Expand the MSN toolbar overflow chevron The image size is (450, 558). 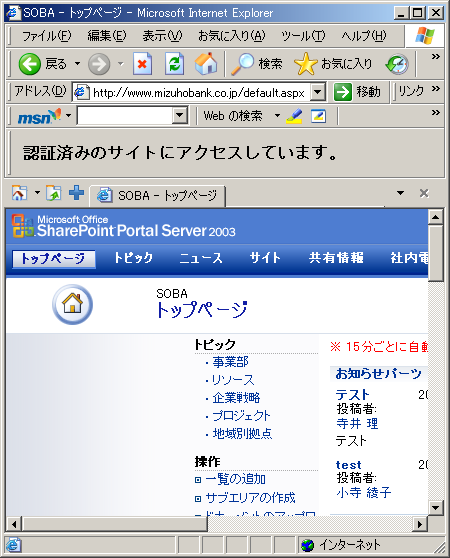[435, 113]
